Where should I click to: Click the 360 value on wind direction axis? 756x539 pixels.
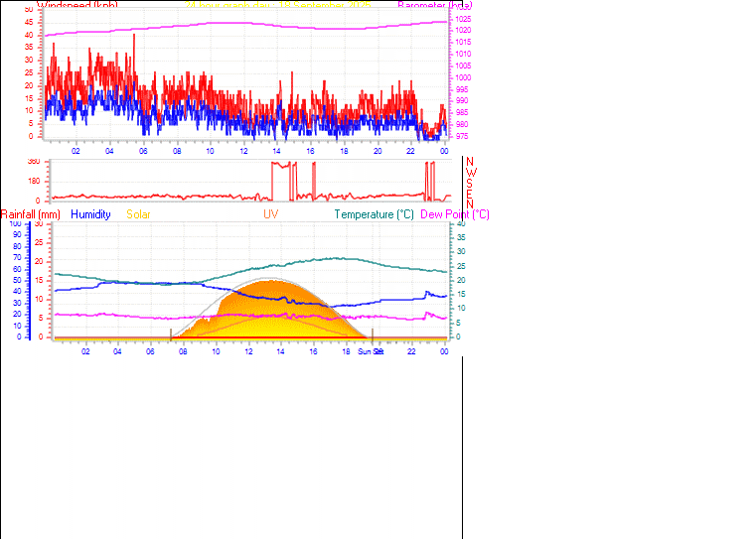coord(34,162)
